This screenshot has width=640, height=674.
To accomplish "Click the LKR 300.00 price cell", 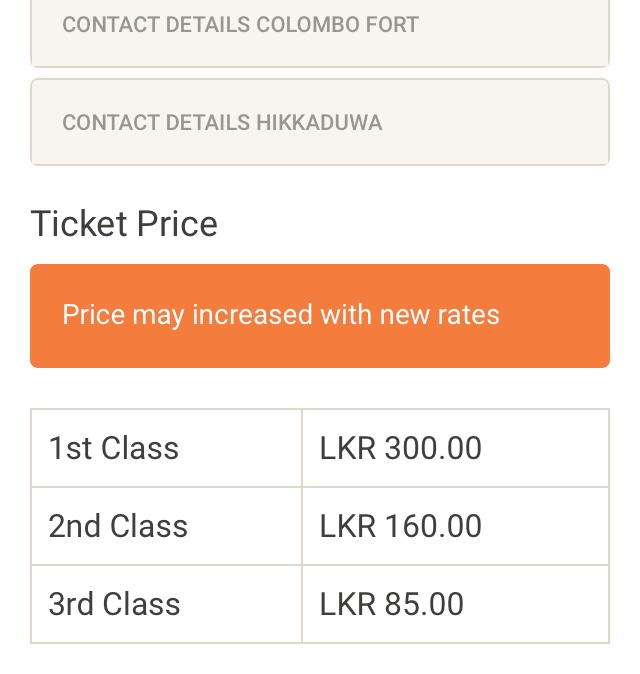I will (455, 448).
